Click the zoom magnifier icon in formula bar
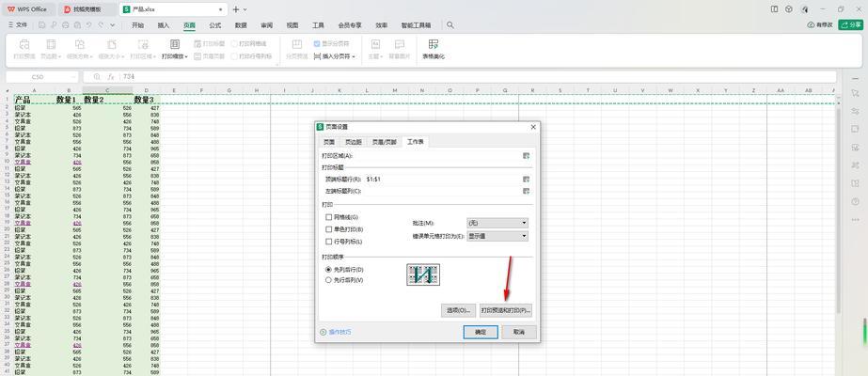Viewport: 868px width, 376px height. (98, 77)
